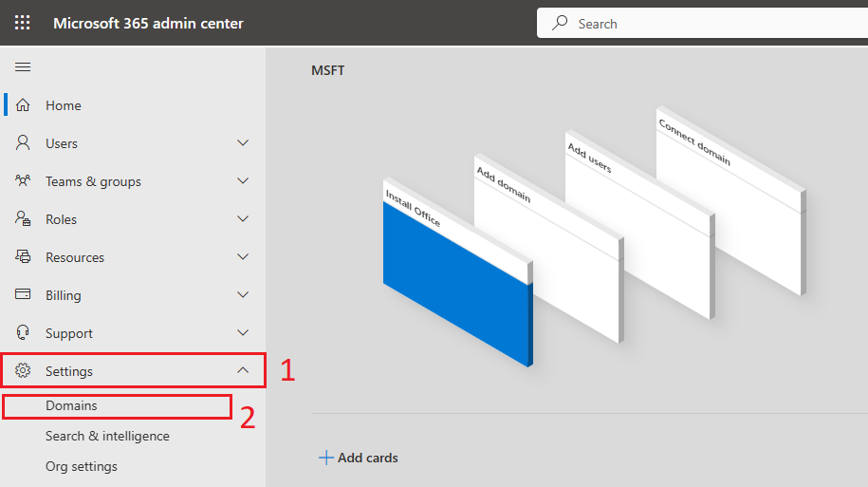Click the Roles icon in sidebar

23,219
